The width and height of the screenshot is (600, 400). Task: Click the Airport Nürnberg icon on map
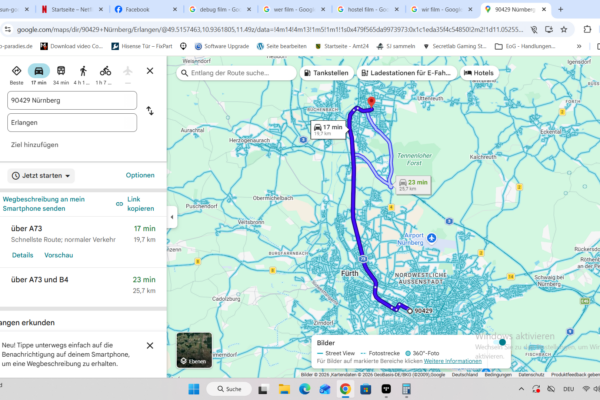click(x=432, y=238)
